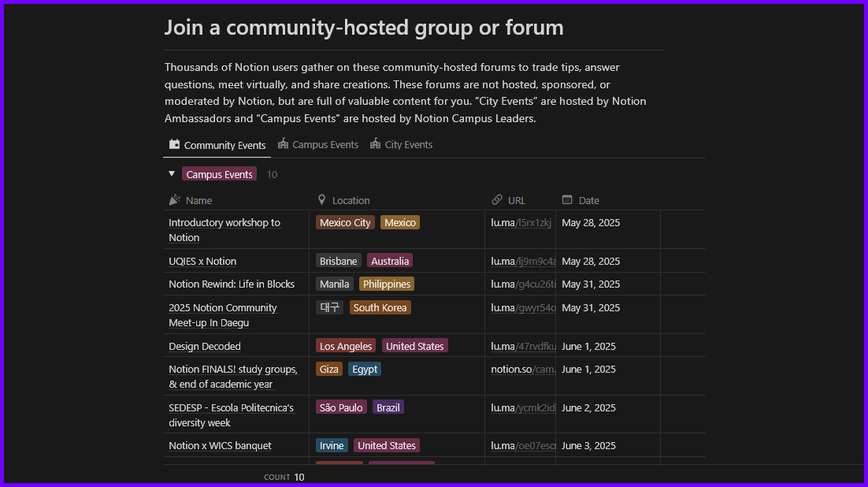Open notion.so link for Notion FINALS event

pyautogui.click(x=522, y=370)
